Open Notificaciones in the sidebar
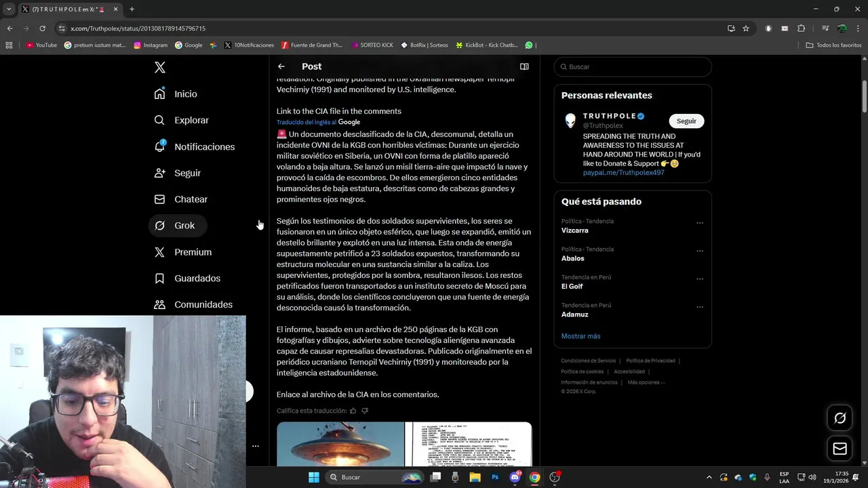868x488 pixels. click(195, 146)
